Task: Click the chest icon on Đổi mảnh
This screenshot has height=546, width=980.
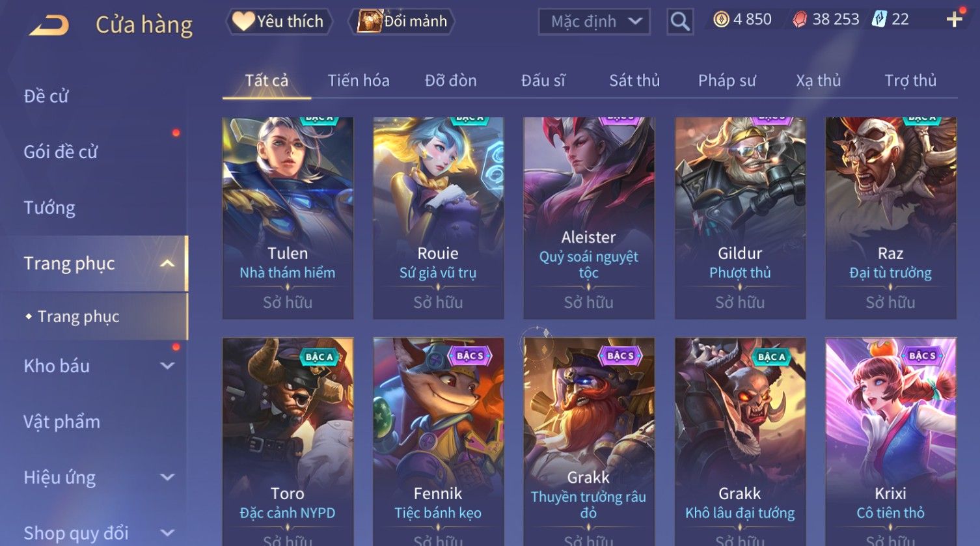Action: coord(370,21)
